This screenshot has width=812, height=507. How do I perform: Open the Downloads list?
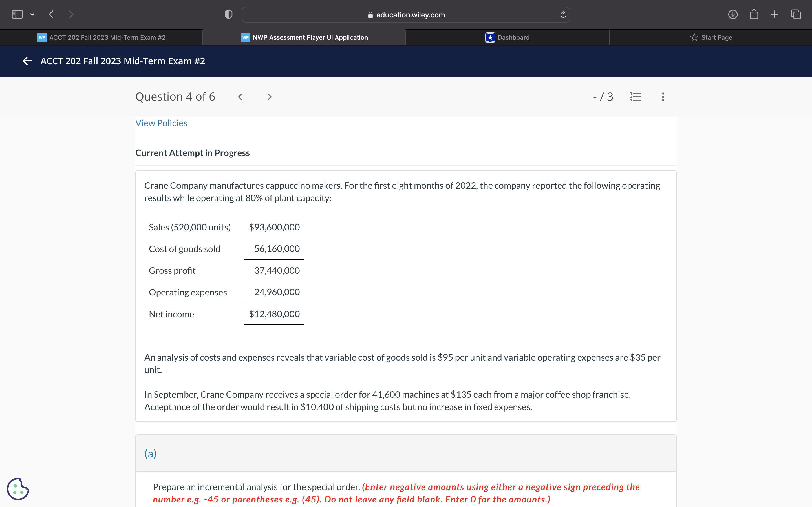(x=733, y=14)
